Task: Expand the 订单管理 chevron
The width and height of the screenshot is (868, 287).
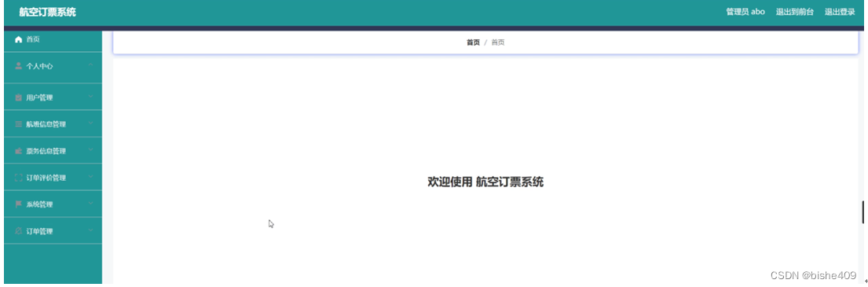Action: (x=91, y=230)
